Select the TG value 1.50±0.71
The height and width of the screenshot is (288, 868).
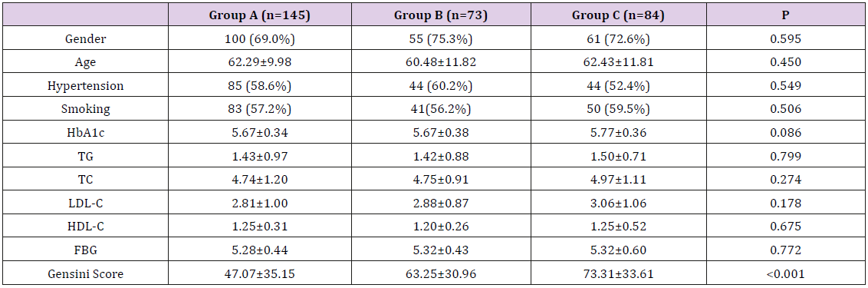(618, 157)
